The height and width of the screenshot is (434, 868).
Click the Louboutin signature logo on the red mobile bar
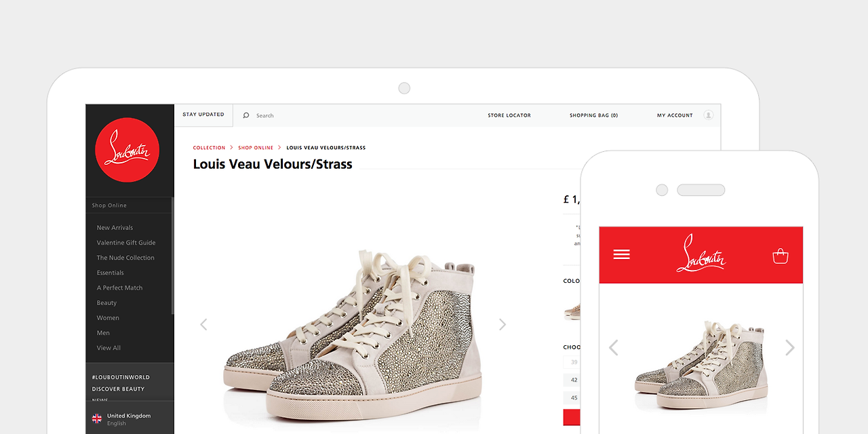(x=701, y=254)
